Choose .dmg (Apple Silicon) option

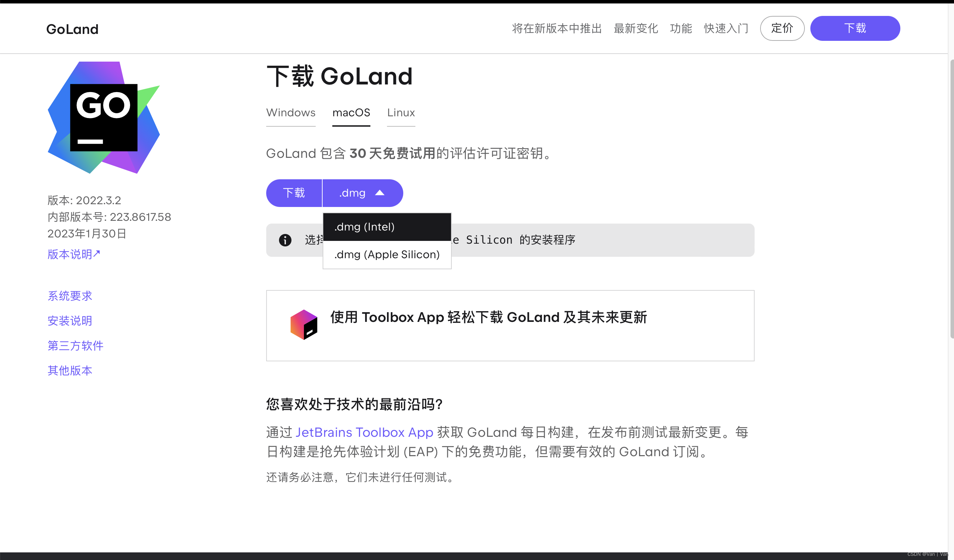pos(387,254)
